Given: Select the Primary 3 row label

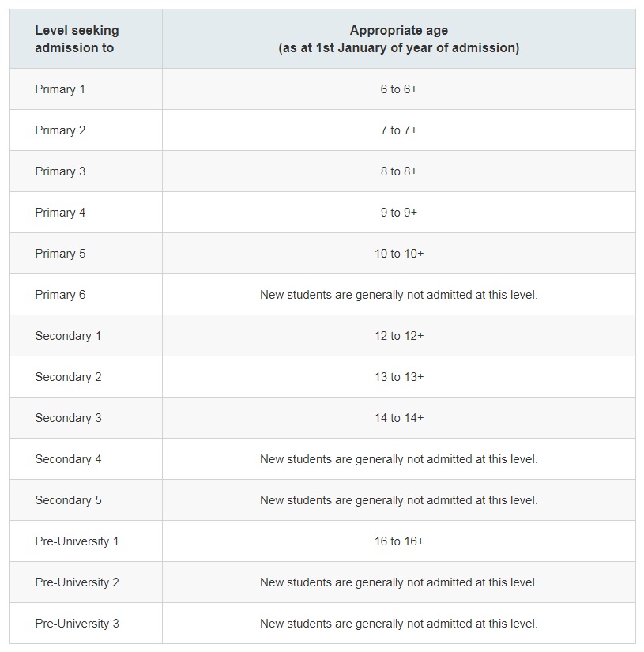Looking at the screenshot, I should [60, 171].
